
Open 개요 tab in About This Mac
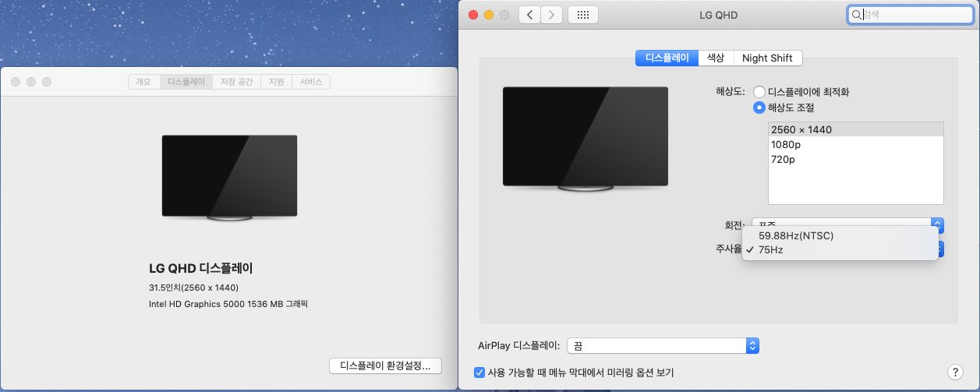pos(143,82)
